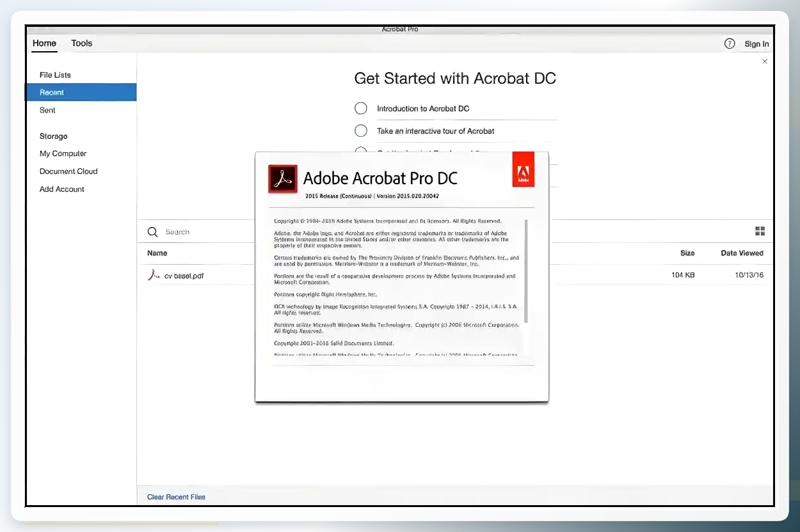This screenshot has height=532, width=800.
Task: Open My Computer storage
Action: point(63,153)
